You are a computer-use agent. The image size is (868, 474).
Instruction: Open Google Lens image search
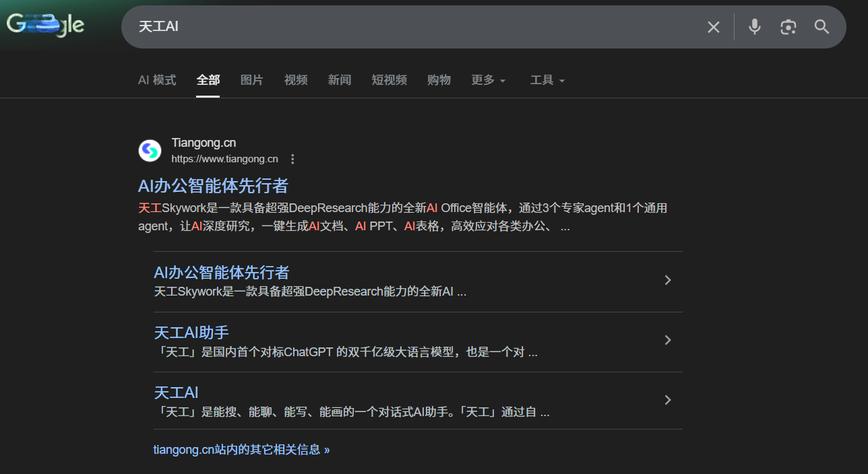point(788,27)
